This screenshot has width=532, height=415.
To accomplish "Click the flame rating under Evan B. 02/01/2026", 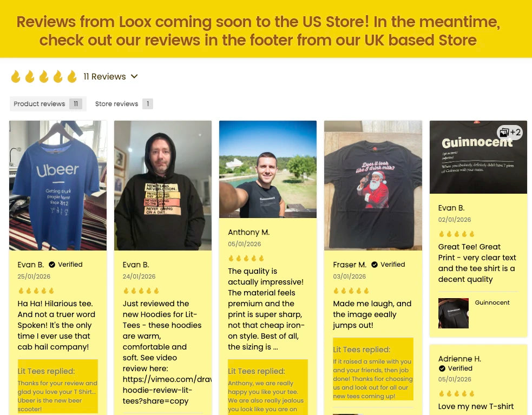I will (x=456, y=234).
